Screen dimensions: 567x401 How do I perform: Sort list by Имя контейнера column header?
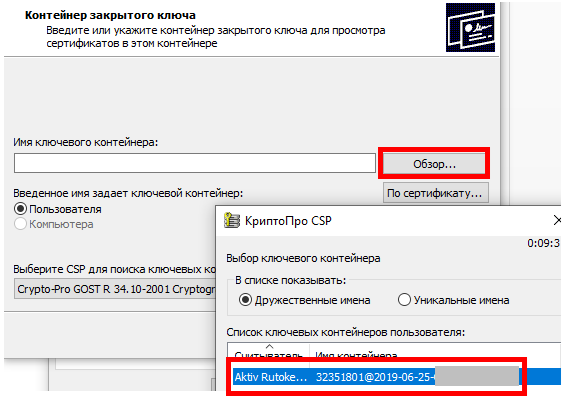click(356, 354)
